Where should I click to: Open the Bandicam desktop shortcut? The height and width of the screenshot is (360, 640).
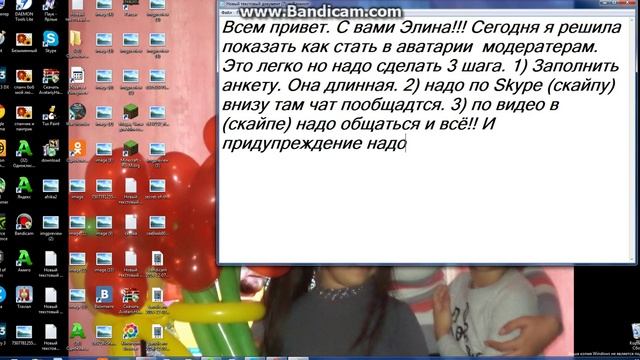pyautogui.click(x=24, y=224)
